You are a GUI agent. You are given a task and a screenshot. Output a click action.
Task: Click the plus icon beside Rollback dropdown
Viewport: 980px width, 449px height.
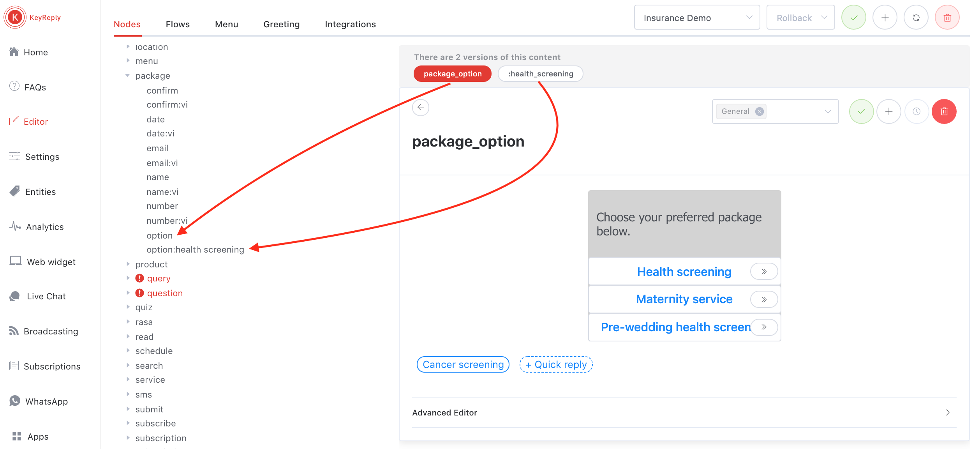(885, 18)
